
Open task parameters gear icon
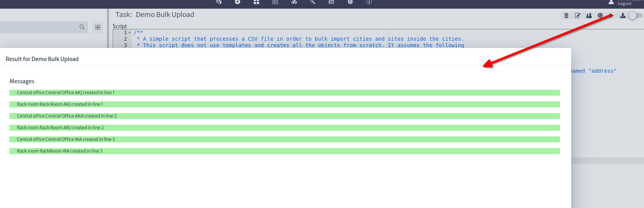point(600,15)
